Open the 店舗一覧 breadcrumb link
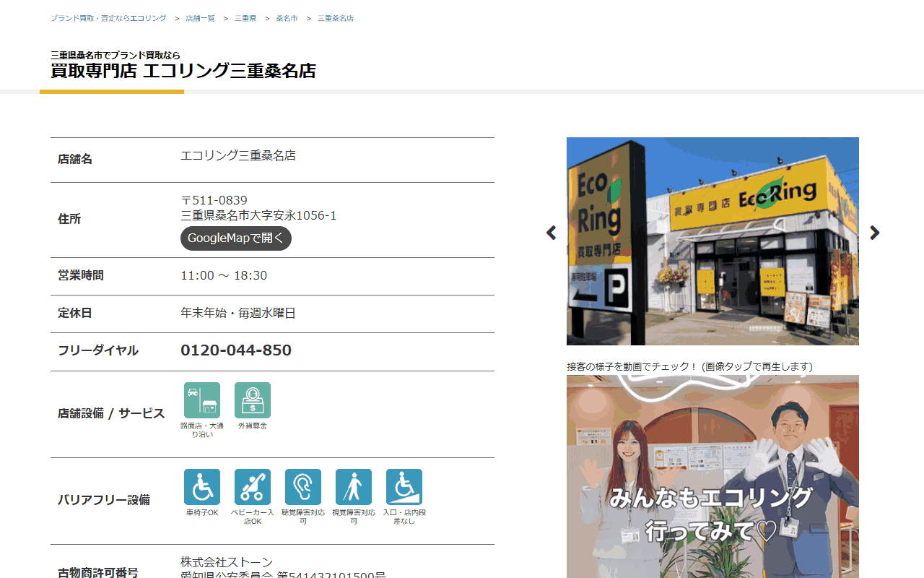Viewport: 924px width, 578px height. [x=200, y=18]
